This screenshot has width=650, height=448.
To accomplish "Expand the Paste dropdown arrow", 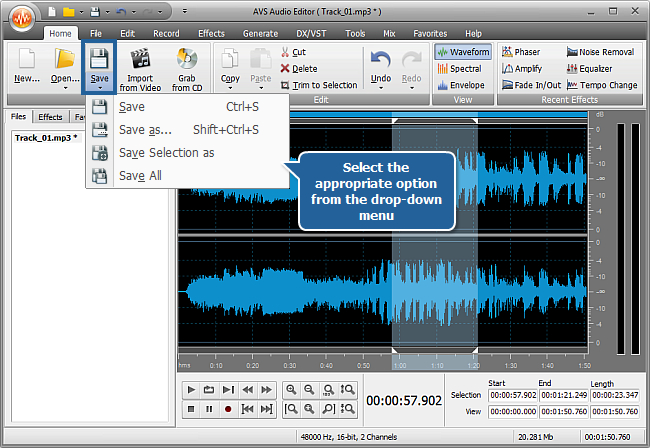I will (x=261, y=88).
